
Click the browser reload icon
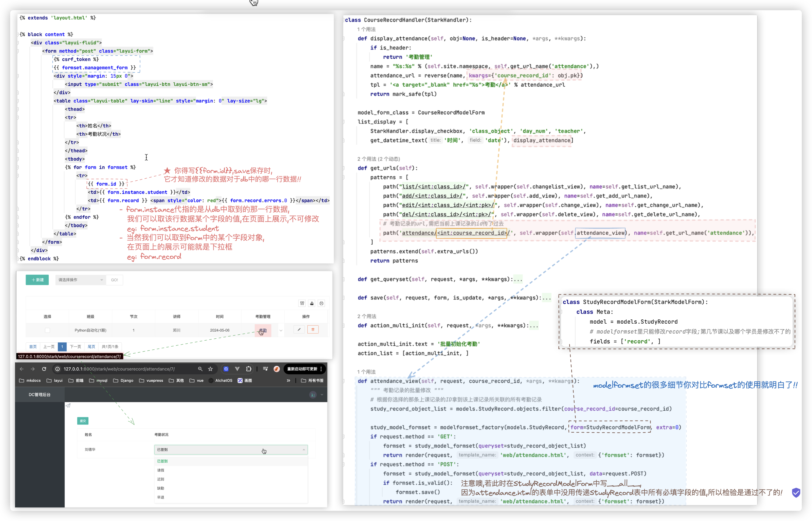coord(44,369)
